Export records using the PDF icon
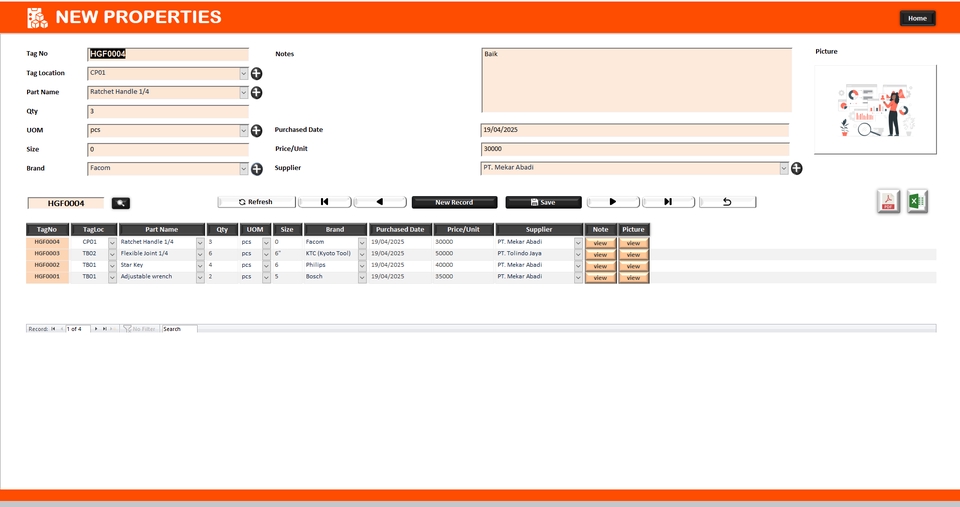Viewport: 960px width, 507px height. click(x=888, y=202)
